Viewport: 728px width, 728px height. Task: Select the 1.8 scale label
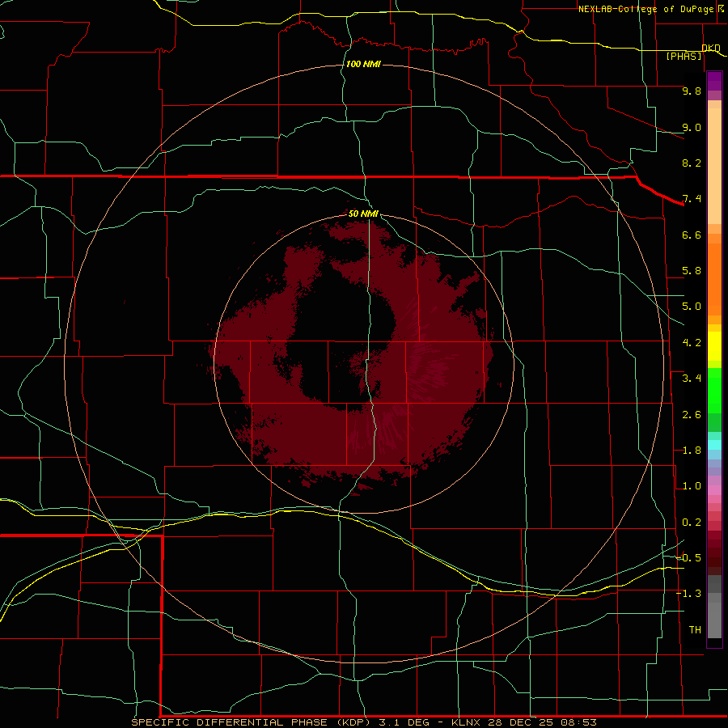pyautogui.click(x=692, y=451)
